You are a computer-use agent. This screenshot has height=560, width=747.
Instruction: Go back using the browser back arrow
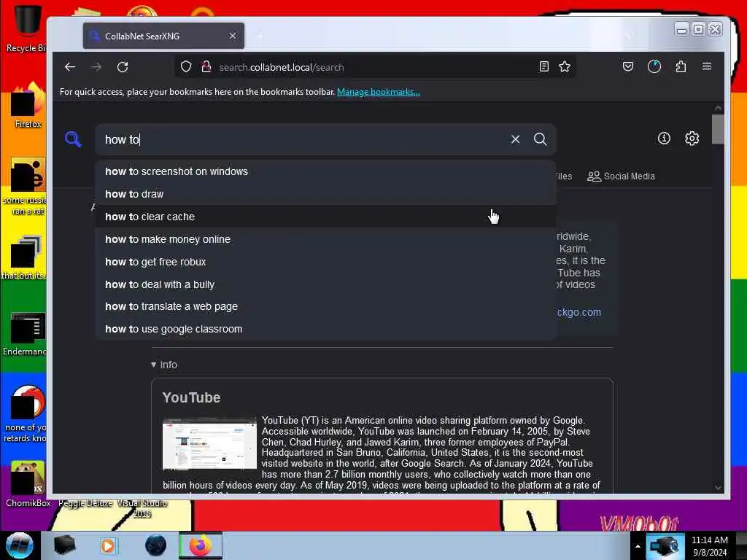[x=70, y=67]
